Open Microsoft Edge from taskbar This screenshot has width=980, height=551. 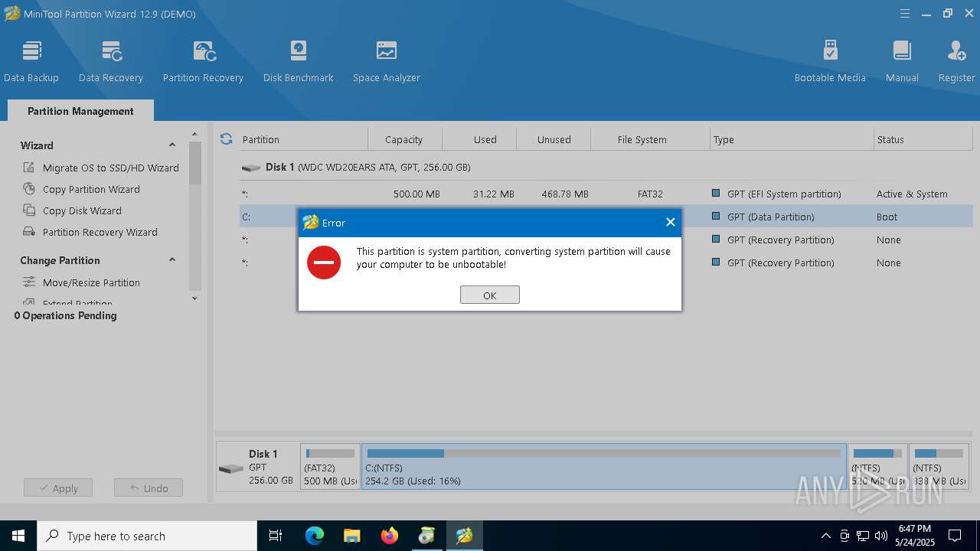pos(315,536)
